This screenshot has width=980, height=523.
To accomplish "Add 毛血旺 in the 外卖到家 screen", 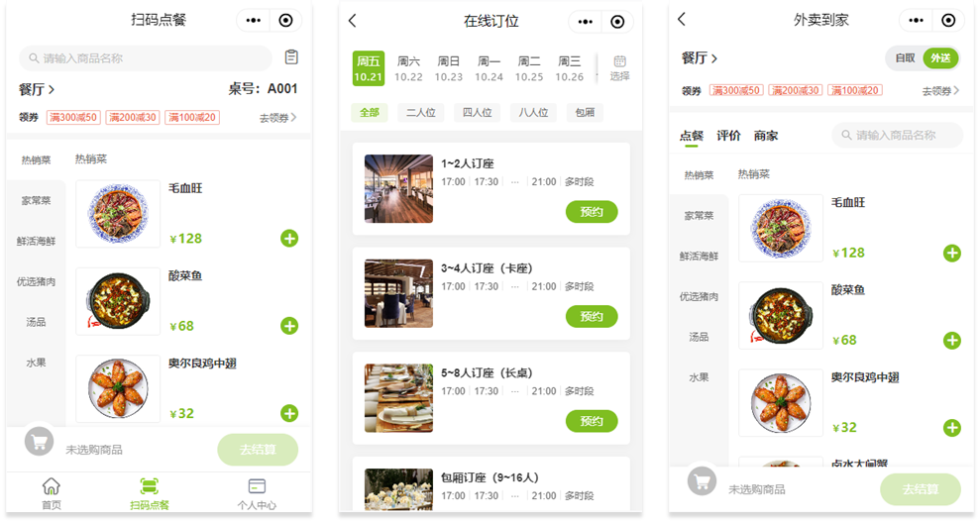I will (952, 253).
